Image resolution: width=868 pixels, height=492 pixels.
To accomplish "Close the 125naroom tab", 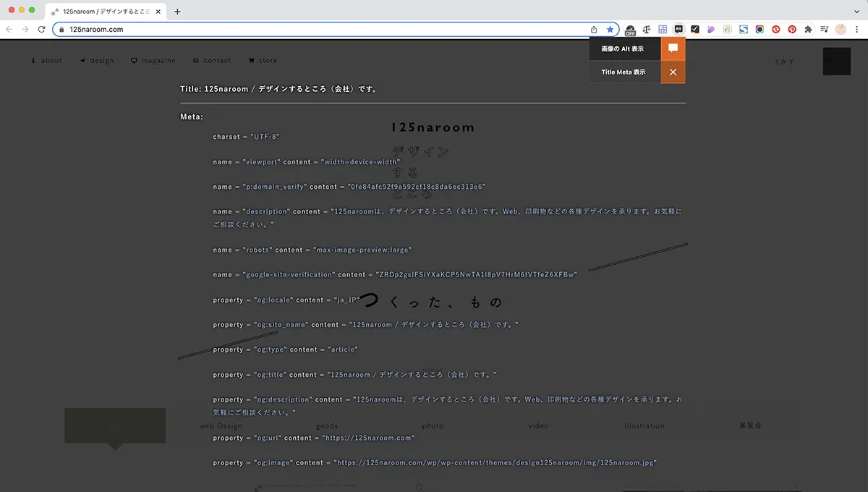I will (x=158, y=11).
